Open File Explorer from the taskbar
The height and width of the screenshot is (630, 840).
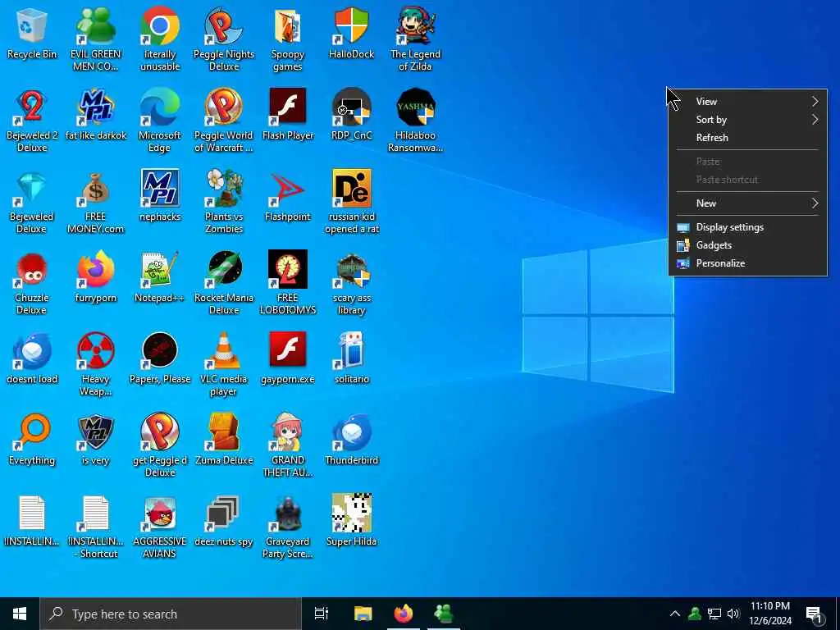click(x=363, y=614)
